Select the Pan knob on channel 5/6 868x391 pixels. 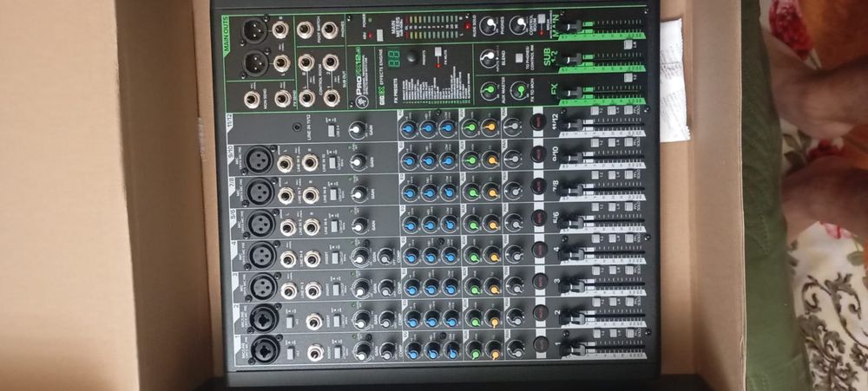514,222
